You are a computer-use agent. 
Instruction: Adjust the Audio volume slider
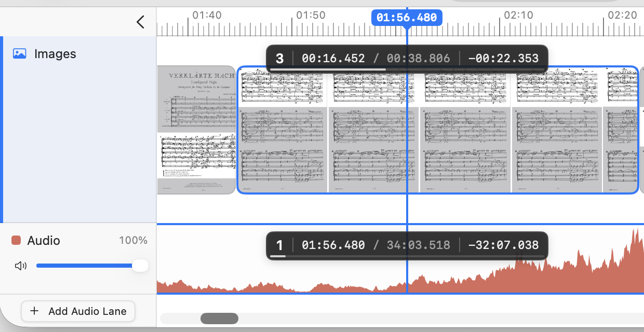tap(92, 266)
